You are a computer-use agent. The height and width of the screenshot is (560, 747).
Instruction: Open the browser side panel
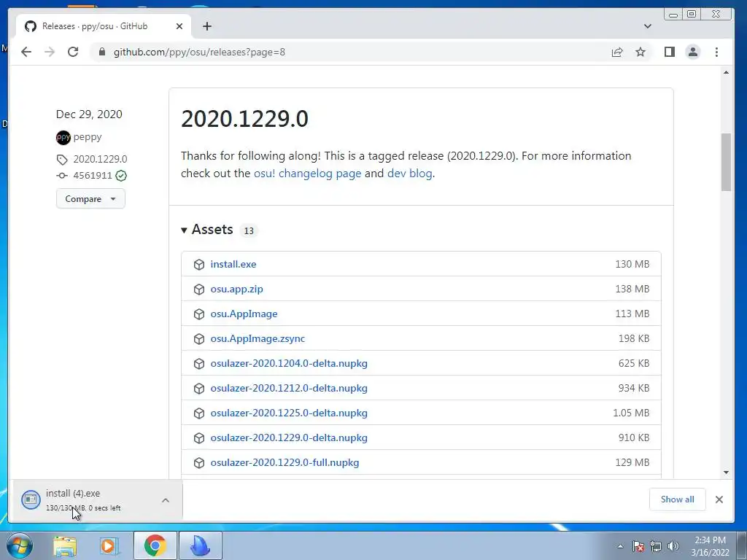670,52
